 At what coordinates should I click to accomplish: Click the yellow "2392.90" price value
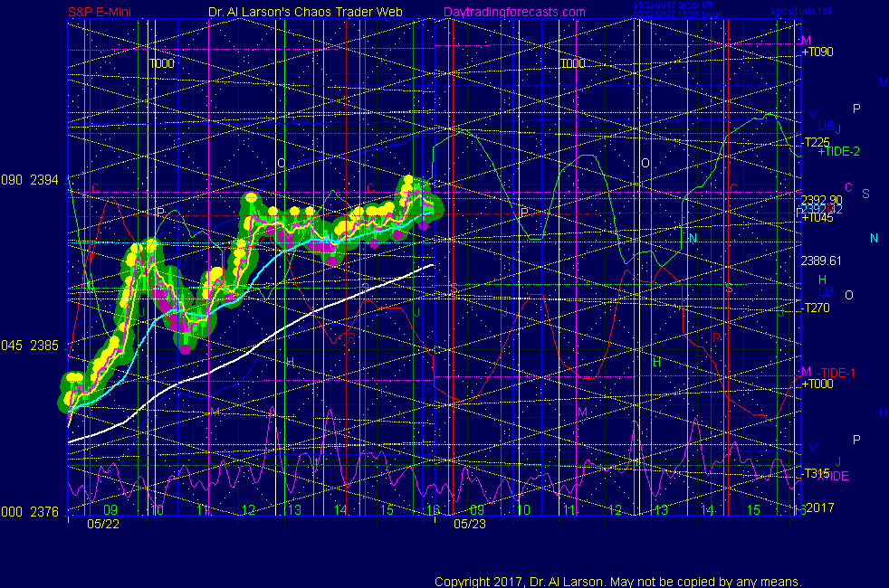(821, 200)
